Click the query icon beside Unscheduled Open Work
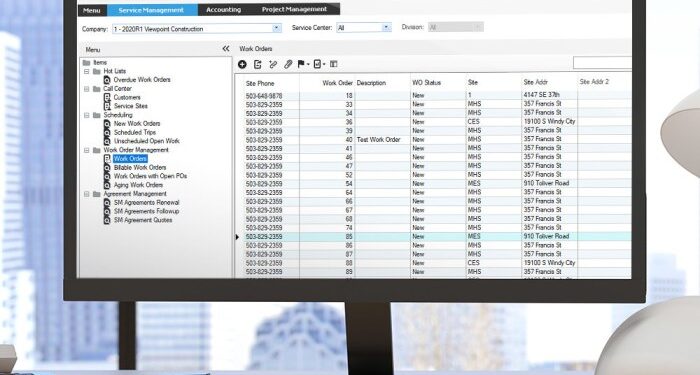Viewport: 700px width, 375px height. coord(107,141)
